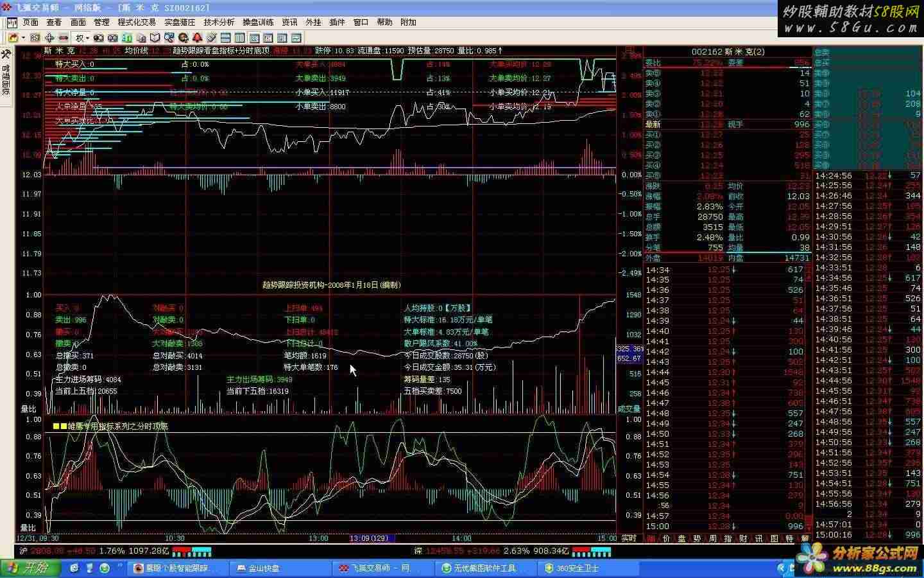Open the 资讯 menu
924x578 pixels.
pyautogui.click(x=289, y=22)
